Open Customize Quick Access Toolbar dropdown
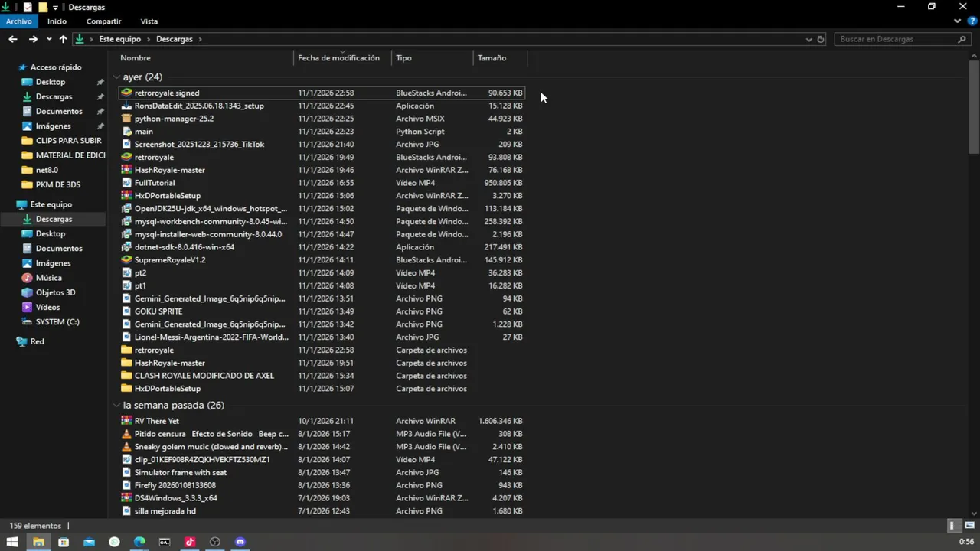This screenshot has width=980, height=551. tap(55, 7)
